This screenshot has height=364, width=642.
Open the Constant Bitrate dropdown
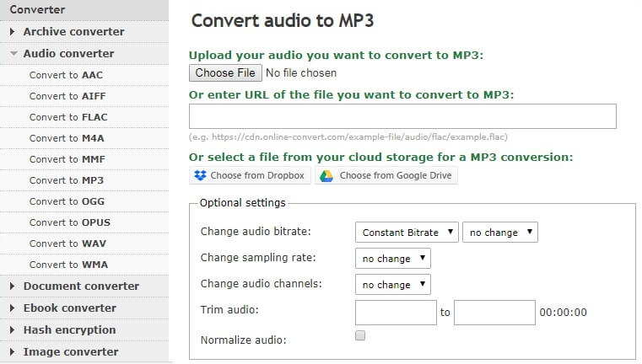click(407, 233)
